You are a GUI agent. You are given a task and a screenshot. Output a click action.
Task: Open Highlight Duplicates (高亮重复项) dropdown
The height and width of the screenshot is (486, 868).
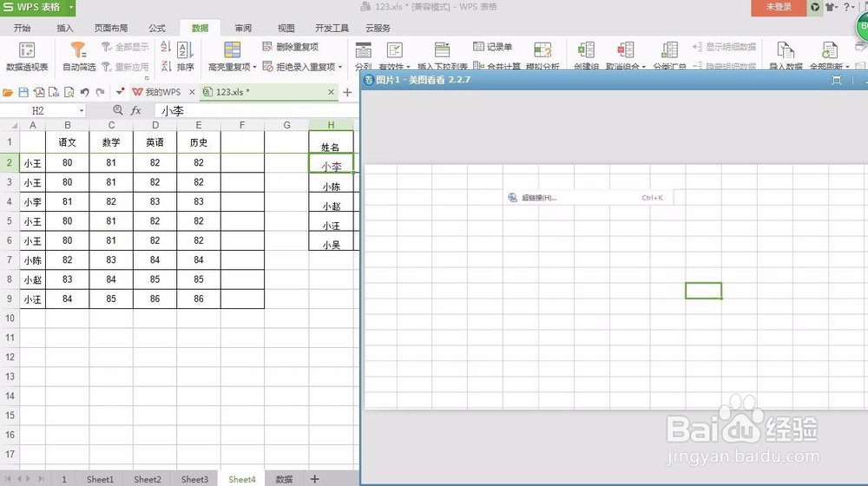point(232,56)
